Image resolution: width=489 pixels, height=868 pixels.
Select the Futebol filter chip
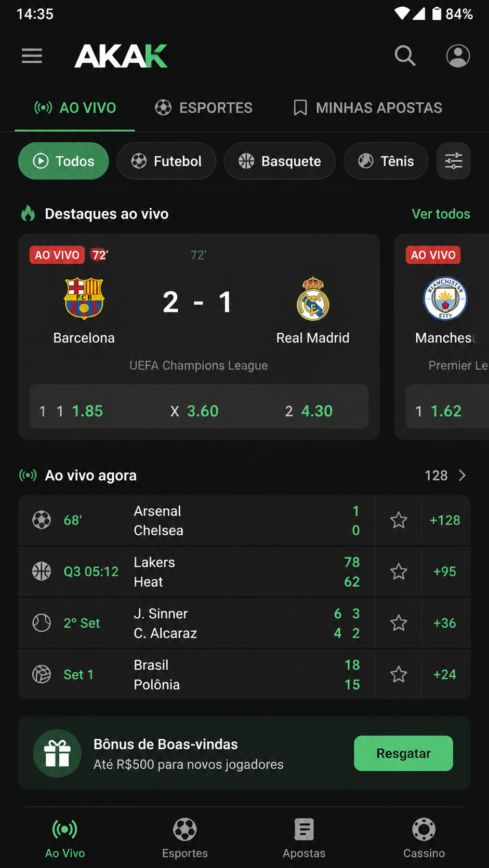(x=166, y=161)
